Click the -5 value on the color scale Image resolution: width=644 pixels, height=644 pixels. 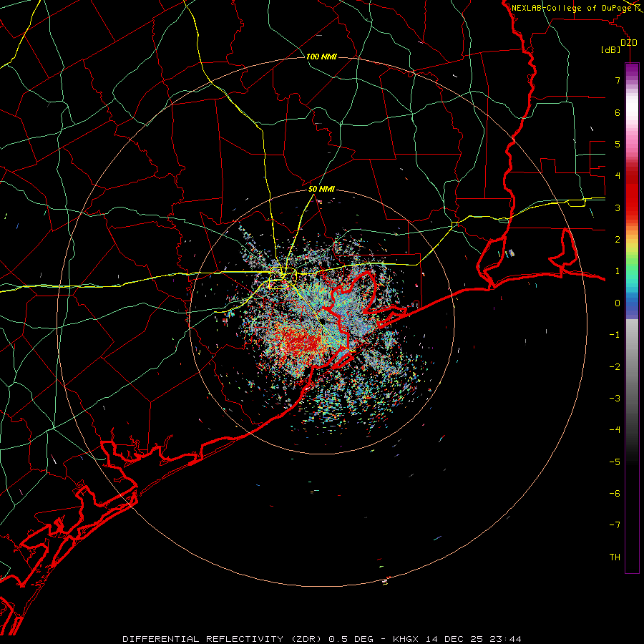tap(615, 462)
